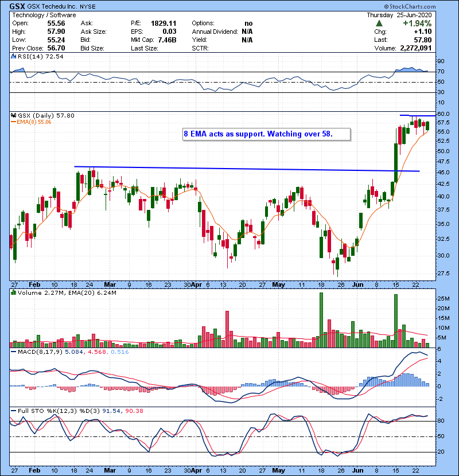Click the tallest volume bar near May 18

[x=321, y=320]
